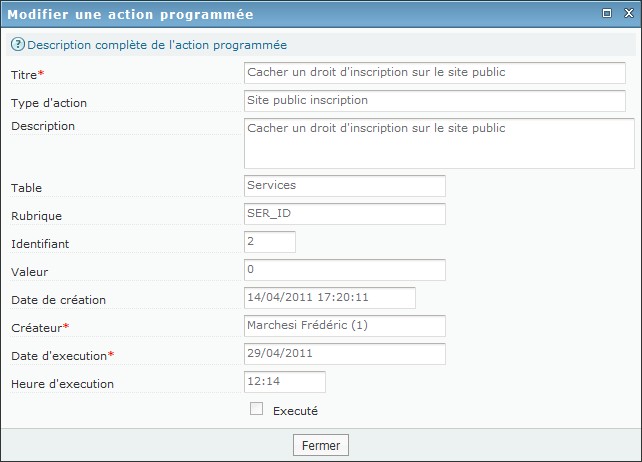The image size is (642, 462).
Task: Focus the Titre text field
Action: (435, 73)
